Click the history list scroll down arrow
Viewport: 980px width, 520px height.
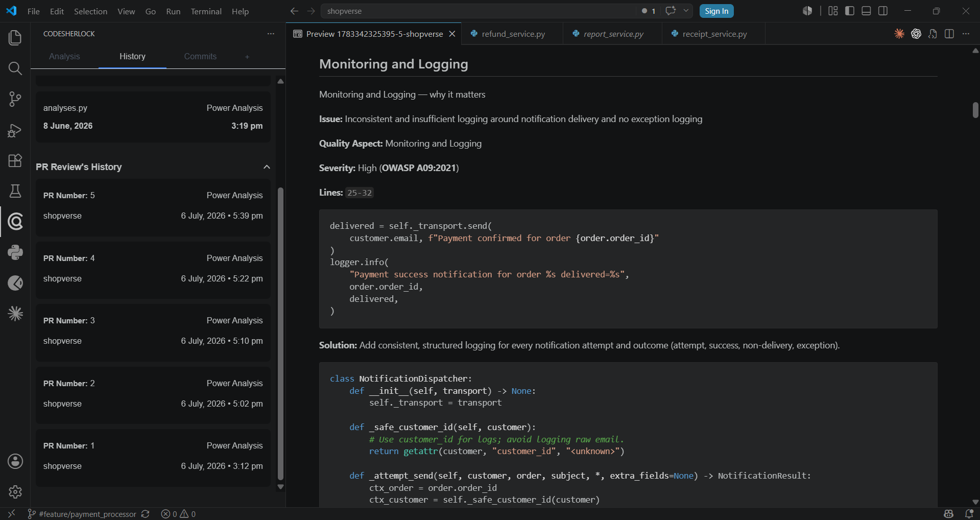(x=280, y=487)
